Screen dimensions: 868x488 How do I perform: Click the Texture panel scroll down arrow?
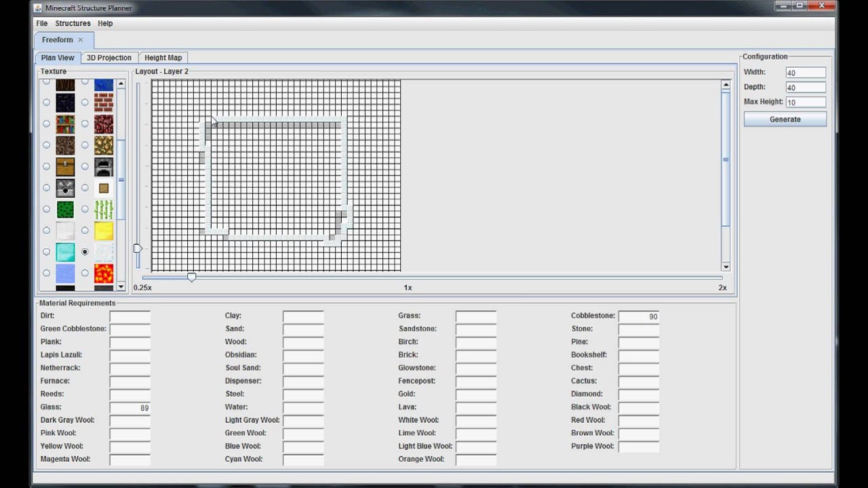pos(121,286)
